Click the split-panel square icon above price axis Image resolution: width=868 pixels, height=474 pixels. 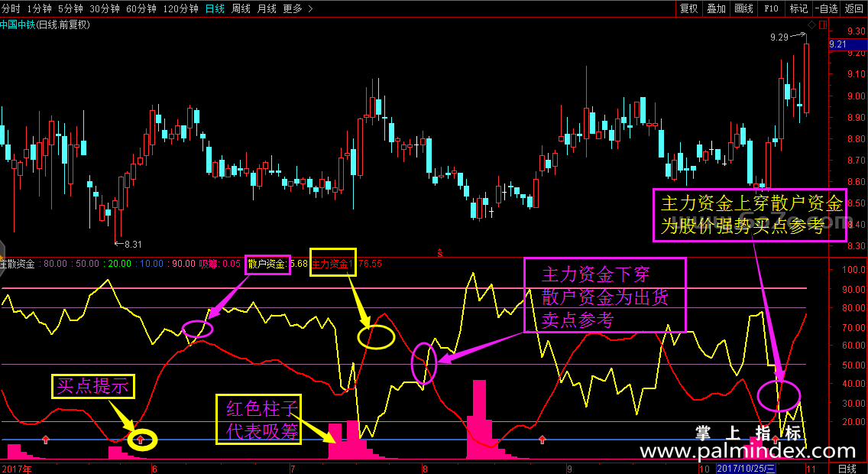pos(823,25)
